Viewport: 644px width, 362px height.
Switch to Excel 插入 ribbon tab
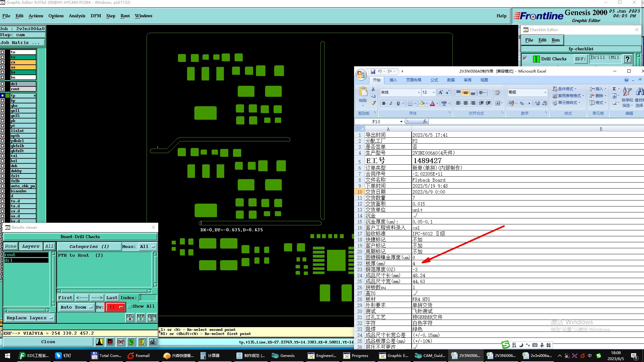[x=393, y=80]
